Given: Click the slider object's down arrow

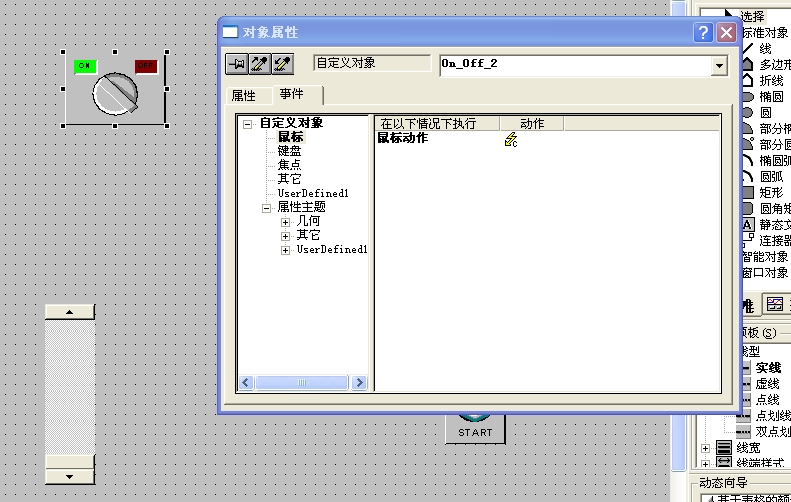Looking at the screenshot, I should (x=70, y=476).
